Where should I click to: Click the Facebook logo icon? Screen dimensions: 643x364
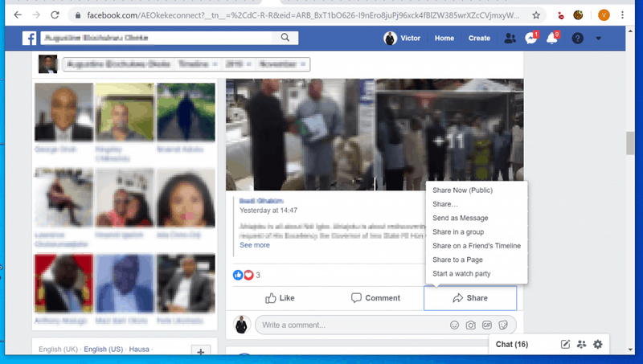coord(29,38)
